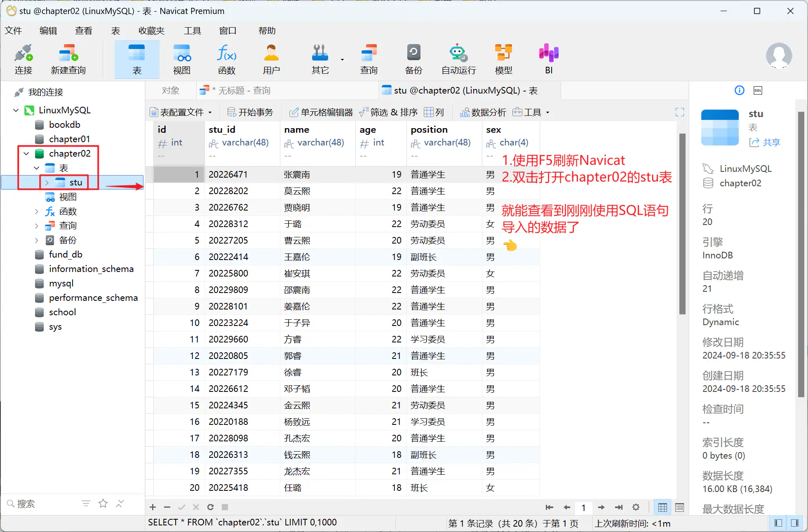The width and height of the screenshot is (808, 532).
Task: Collapse the chapter02 database node
Action: click(x=26, y=154)
